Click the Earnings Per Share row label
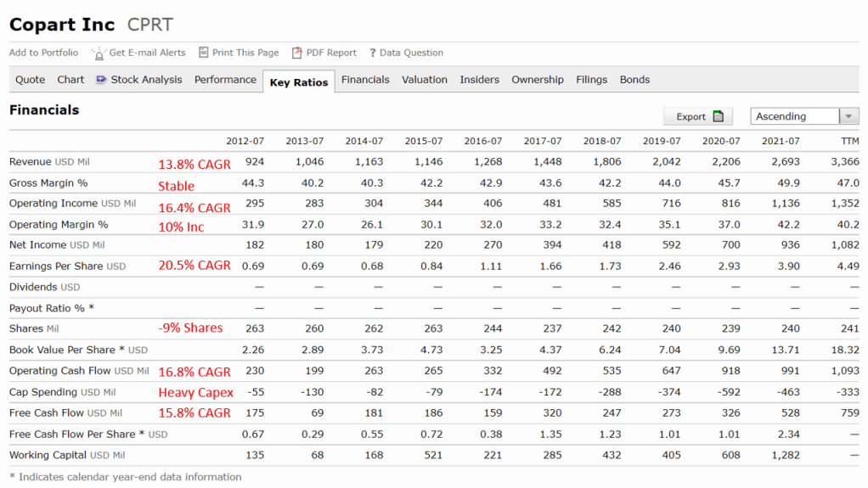 coord(68,266)
